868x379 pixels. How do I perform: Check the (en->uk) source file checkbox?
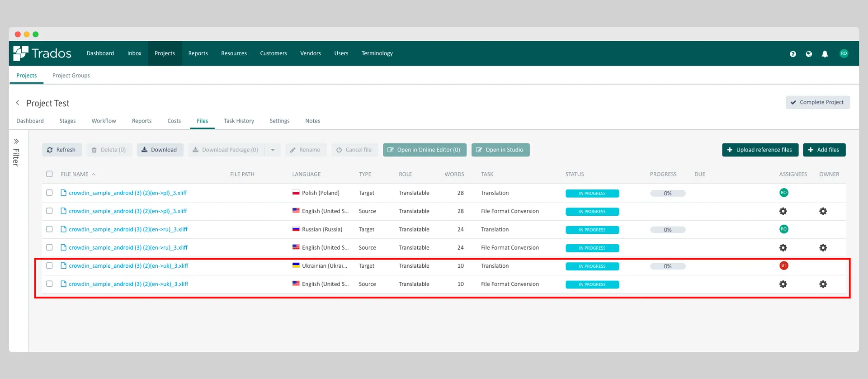(x=49, y=284)
